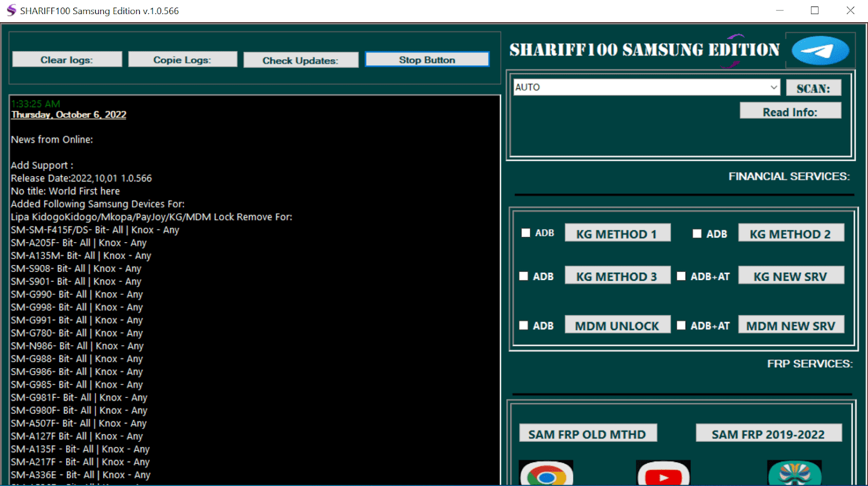Check ADB box next to MDM UNLOCK

524,325
